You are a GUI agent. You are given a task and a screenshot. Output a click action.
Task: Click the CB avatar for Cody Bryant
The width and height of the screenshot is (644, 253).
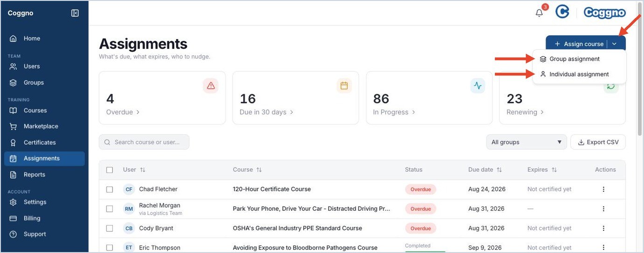pos(129,228)
